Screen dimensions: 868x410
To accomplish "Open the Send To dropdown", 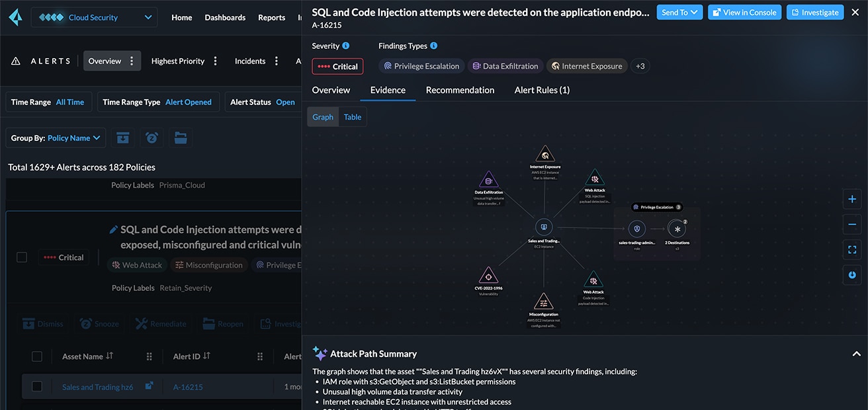I will (679, 11).
